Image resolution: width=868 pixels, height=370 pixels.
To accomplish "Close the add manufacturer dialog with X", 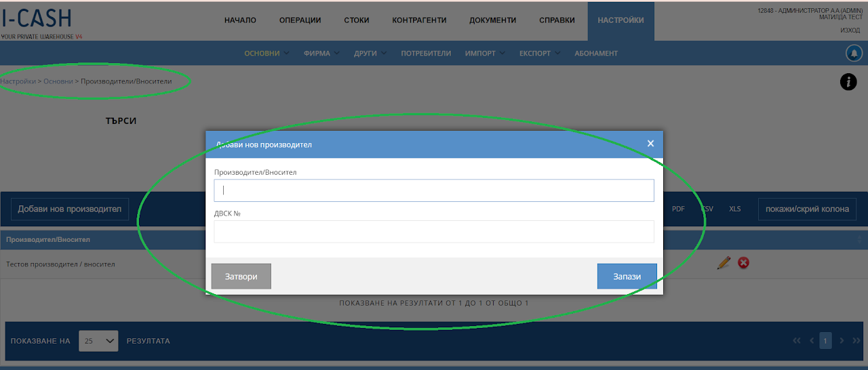I will [x=650, y=144].
